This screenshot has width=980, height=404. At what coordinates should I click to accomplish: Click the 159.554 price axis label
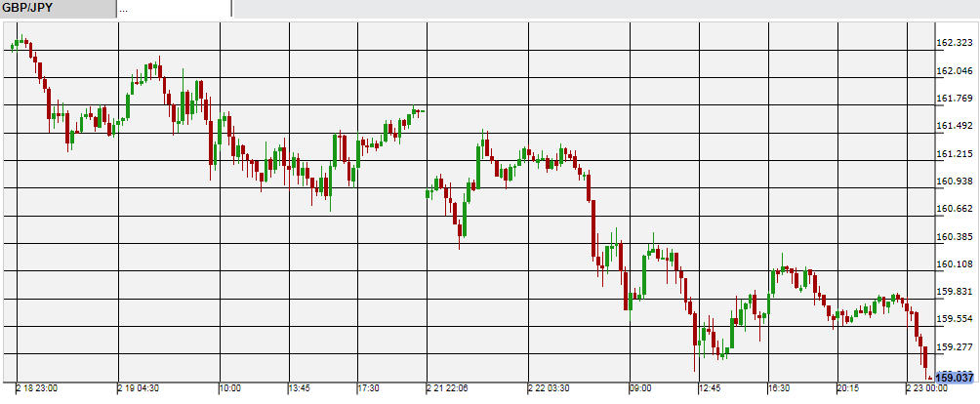tap(956, 319)
